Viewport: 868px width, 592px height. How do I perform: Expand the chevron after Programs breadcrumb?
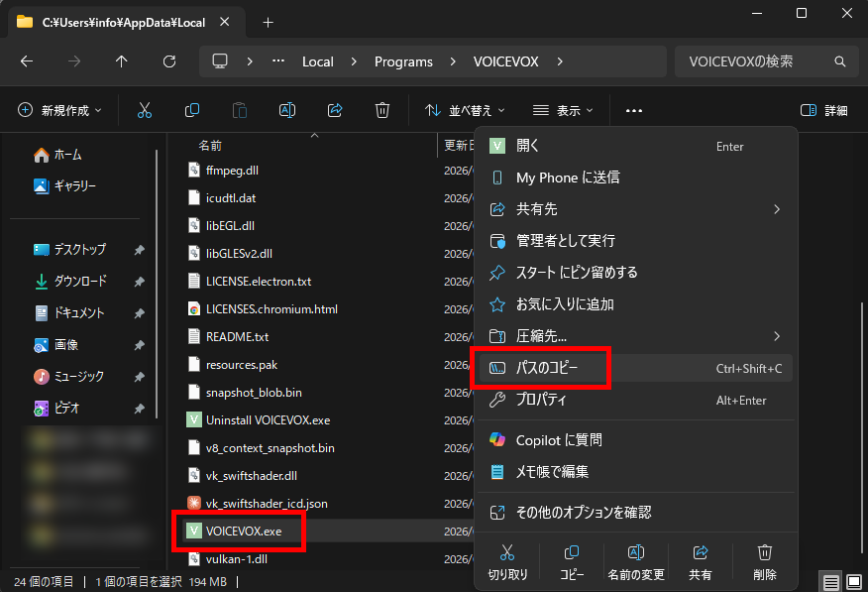[x=453, y=61]
